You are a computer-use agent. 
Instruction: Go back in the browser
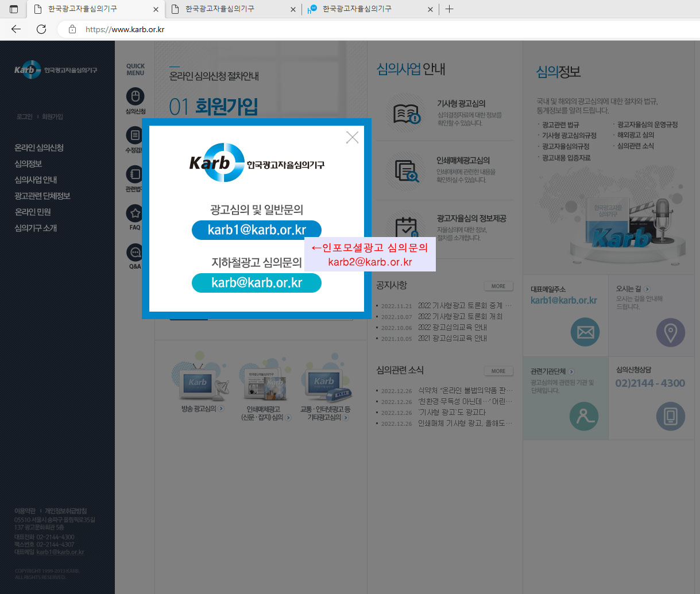16,29
